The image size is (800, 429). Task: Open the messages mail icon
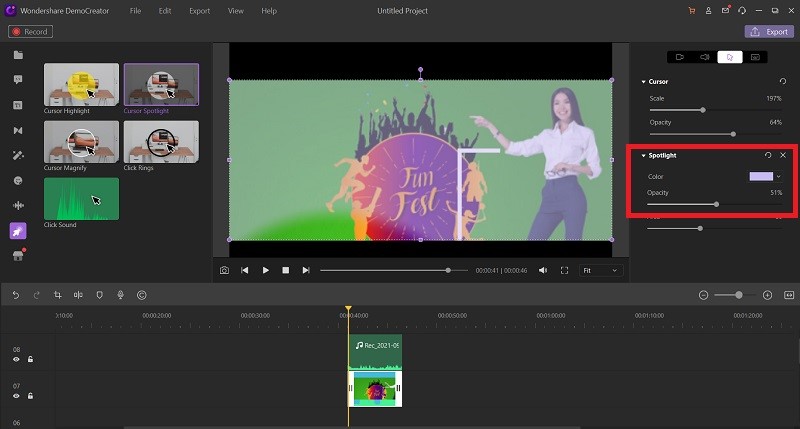point(725,10)
